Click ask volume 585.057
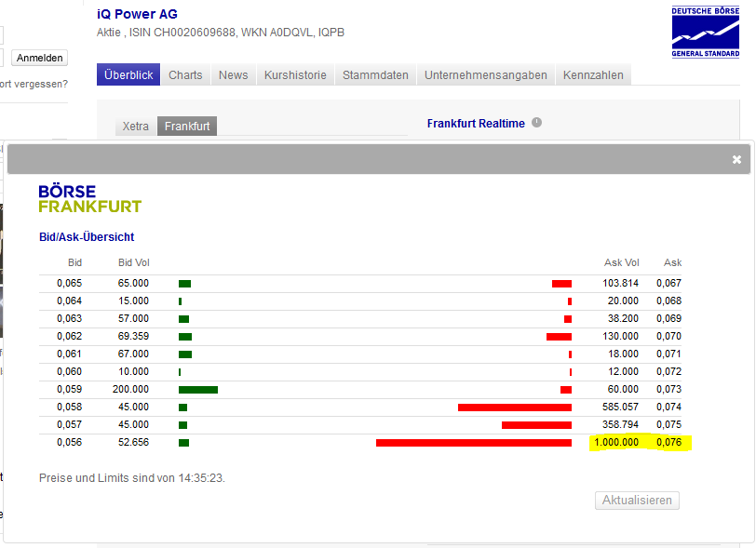 [620, 407]
